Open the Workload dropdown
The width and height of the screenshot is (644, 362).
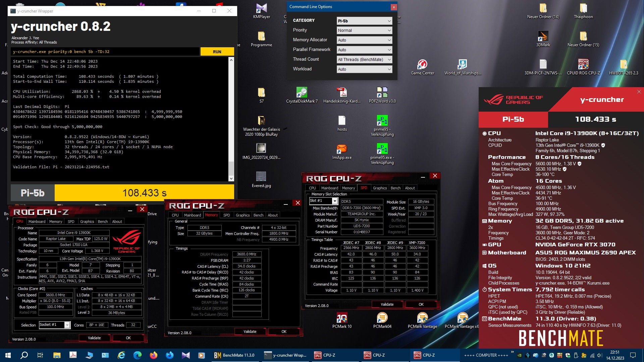pos(364,69)
